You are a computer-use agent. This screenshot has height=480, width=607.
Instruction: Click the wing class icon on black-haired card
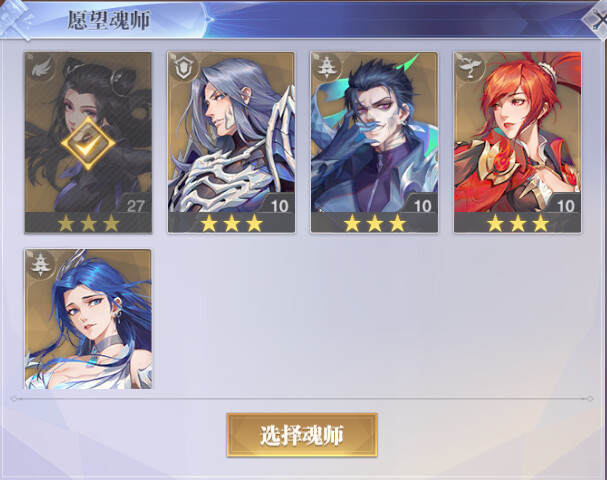[40, 68]
